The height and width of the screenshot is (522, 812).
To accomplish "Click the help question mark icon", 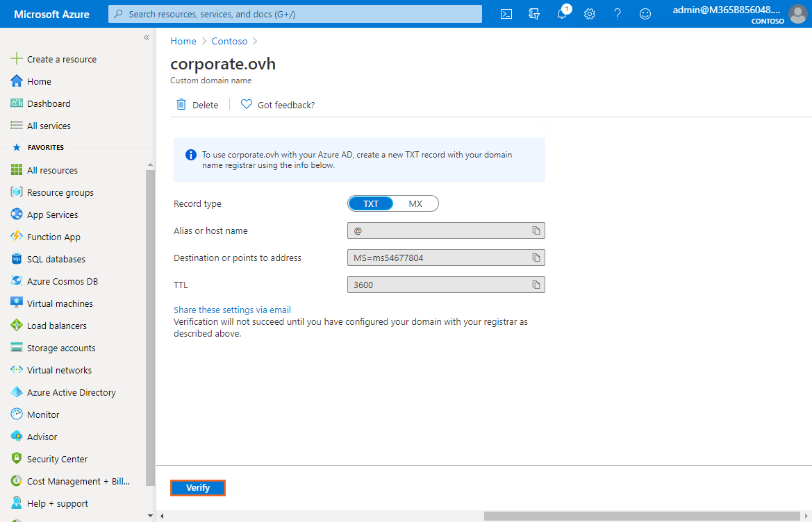I will tap(618, 14).
